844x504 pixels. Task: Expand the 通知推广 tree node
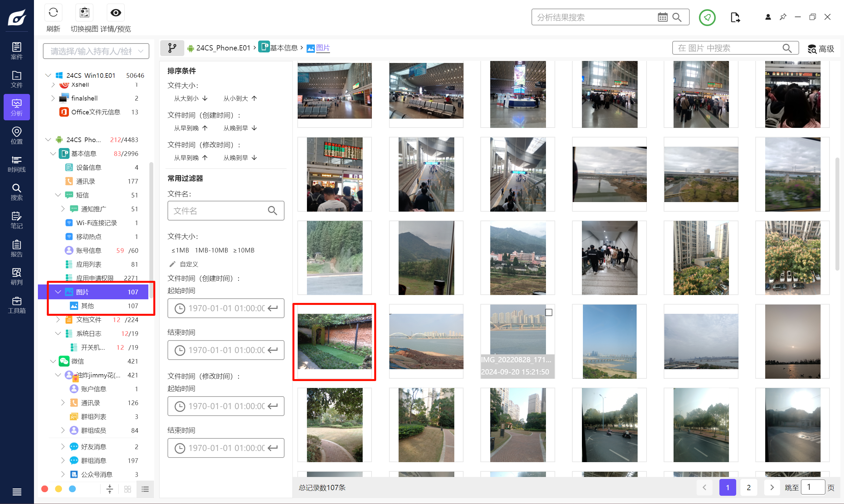click(63, 209)
